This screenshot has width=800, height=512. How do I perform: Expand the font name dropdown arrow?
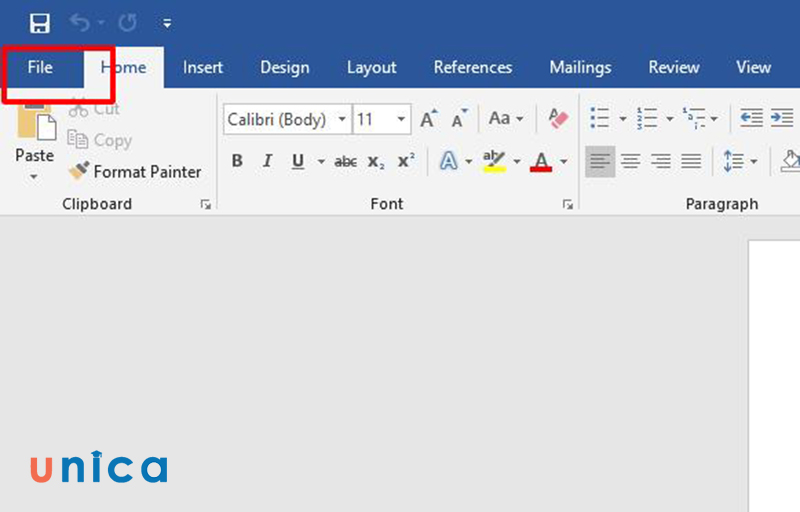pyautogui.click(x=342, y=119)
